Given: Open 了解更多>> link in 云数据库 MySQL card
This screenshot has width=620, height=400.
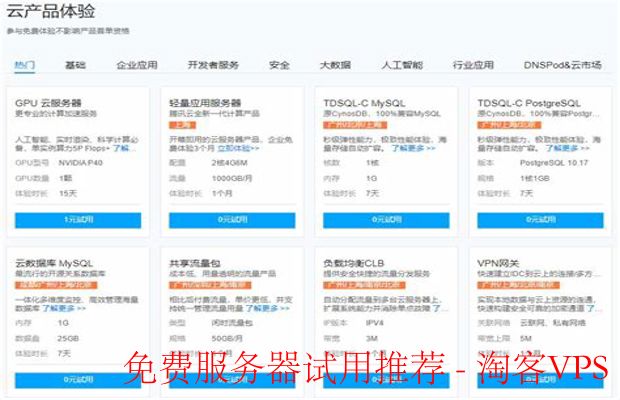Looking at the screenshot, I should [64, 308].
